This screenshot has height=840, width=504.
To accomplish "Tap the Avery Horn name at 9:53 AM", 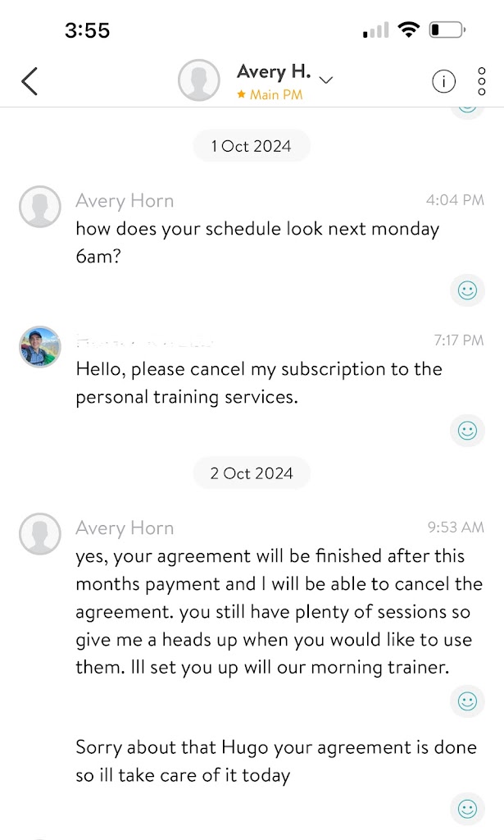I will click(125, 528).
